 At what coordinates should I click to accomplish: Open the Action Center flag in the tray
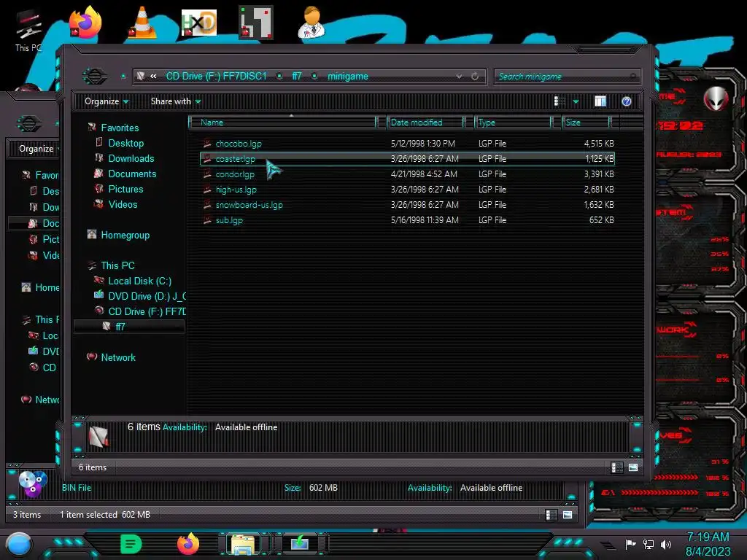point(631,544)
